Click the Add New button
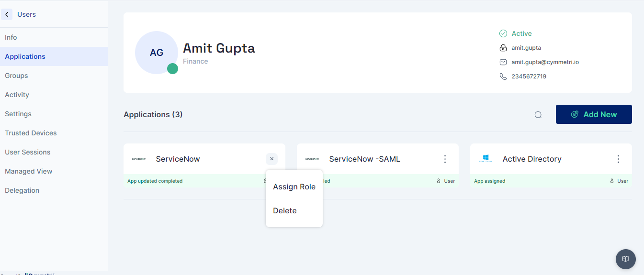644x275 pixels. point(594,114)
